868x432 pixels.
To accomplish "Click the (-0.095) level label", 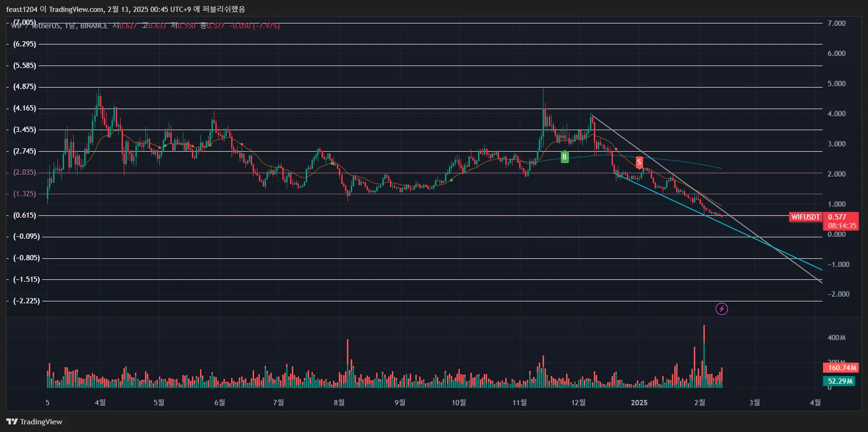I will click(x=26, y=236).
